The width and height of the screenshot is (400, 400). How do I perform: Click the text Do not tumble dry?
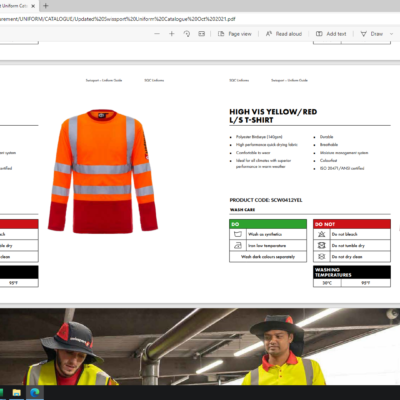pos(348,246)
